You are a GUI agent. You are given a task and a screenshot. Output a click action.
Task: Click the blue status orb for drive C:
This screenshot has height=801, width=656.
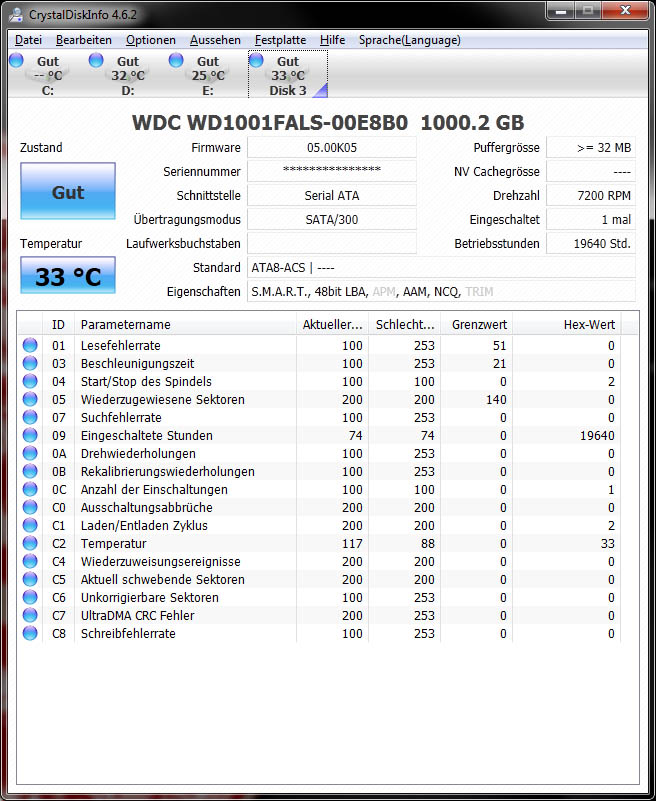click(16, 60)
